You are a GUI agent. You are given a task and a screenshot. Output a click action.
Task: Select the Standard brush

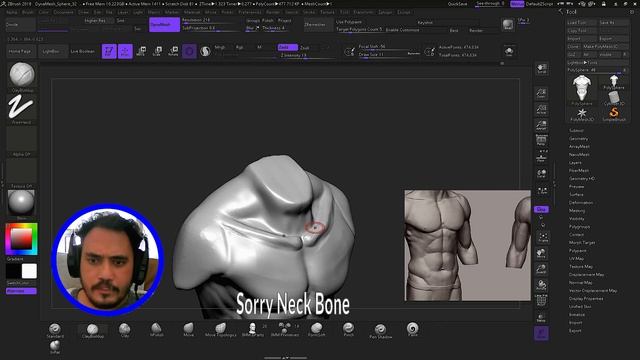(55, 330)
